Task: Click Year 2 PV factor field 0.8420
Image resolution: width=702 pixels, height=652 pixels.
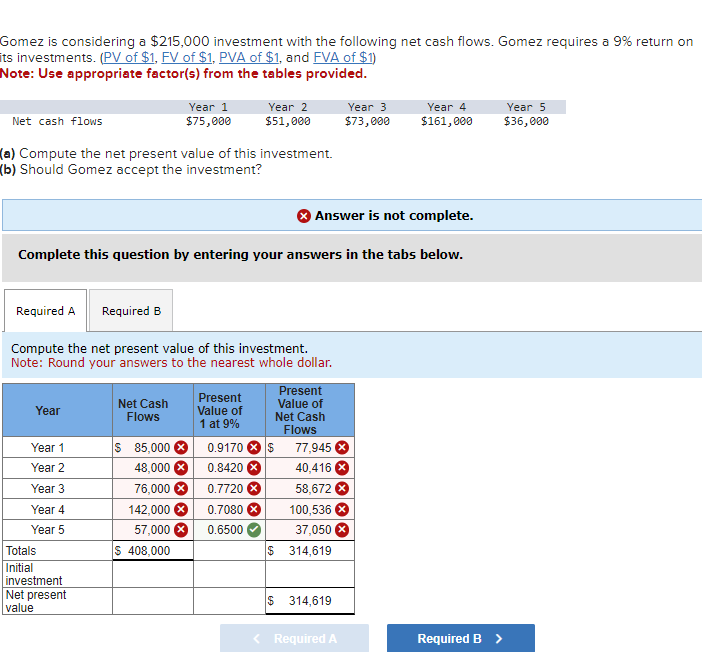Action: pyautogui.click(x=229, y=468)
